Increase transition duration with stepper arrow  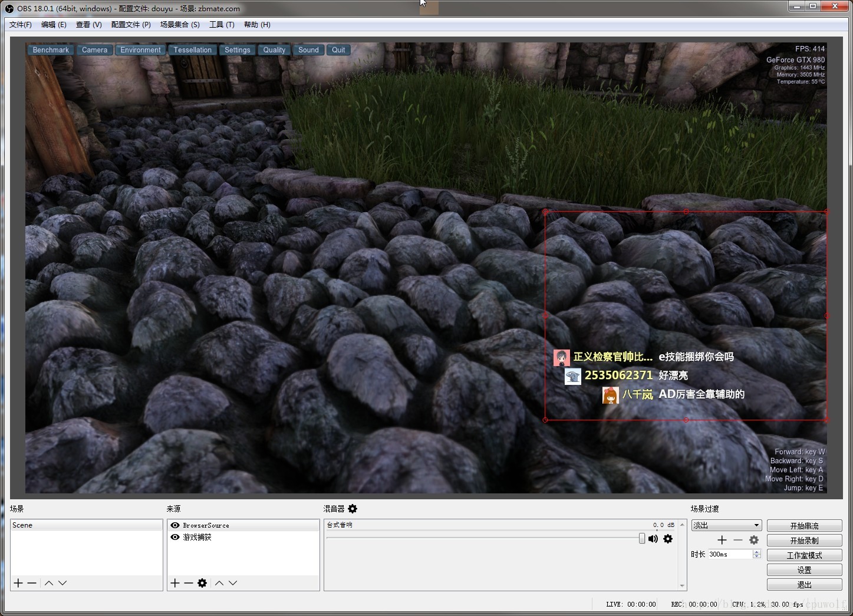click(x=757, y=552)
